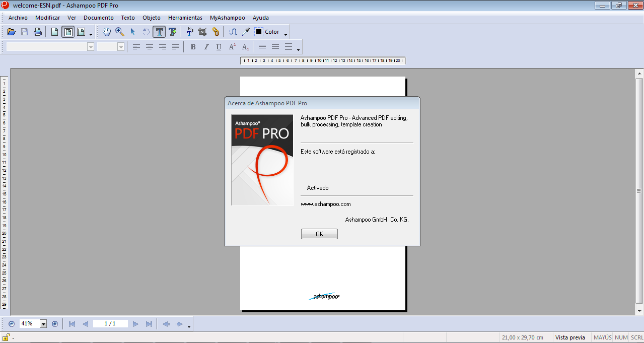The width and height of the screenshot is (644, 343).
Task: Select the Zoom magnifier tool
Action: coord(120,32)
